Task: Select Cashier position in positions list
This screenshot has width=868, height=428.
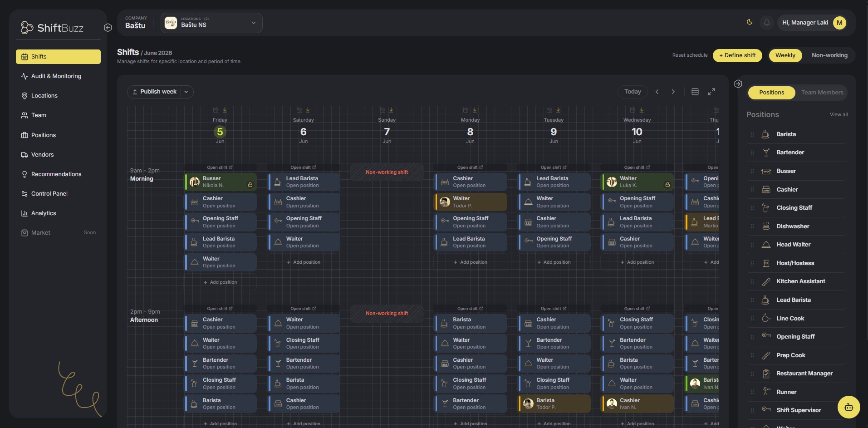Action: pyautogui.click(x=796, y=190)
